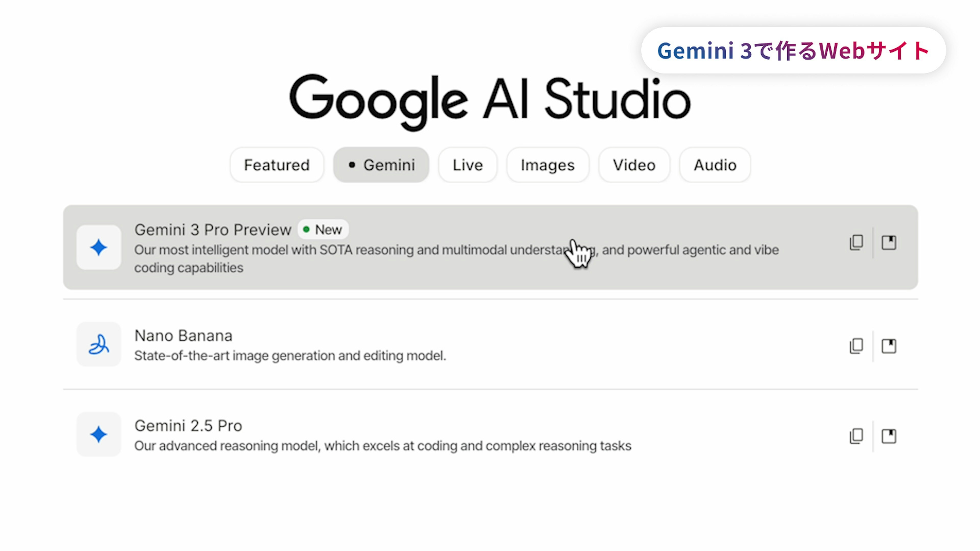Show the Images models tab
Image resolution: width=980 pixels, height=551 pixels.
tap(547, 165)
